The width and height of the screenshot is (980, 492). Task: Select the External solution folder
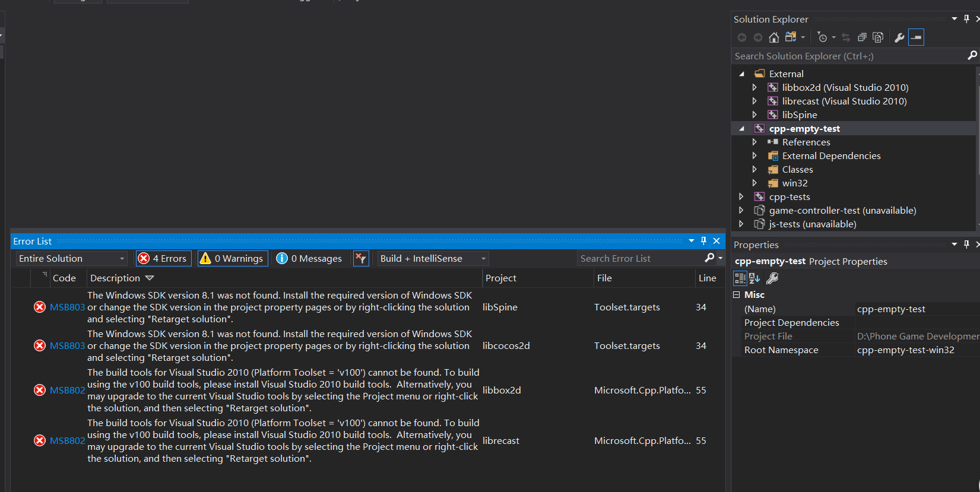[786, 74]
